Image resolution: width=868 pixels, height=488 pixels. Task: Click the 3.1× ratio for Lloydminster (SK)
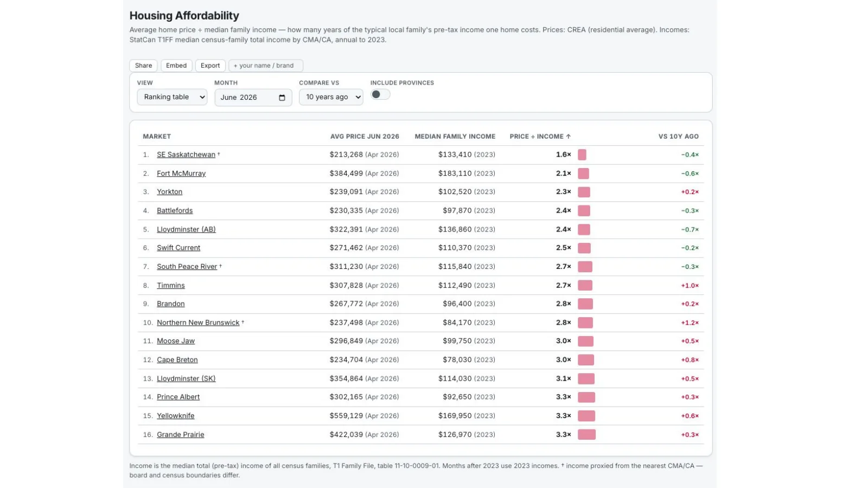click(x=564, y=378)
